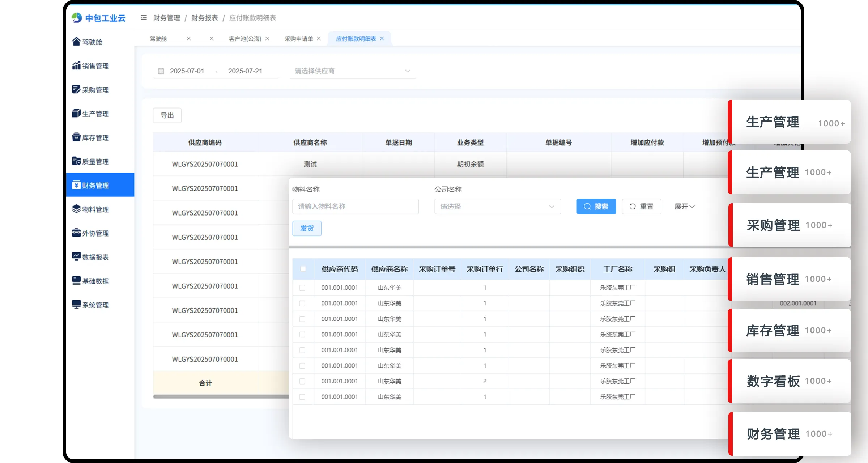
Task: Toggle the select-all checkbox in table header
Action: point(303,269)
